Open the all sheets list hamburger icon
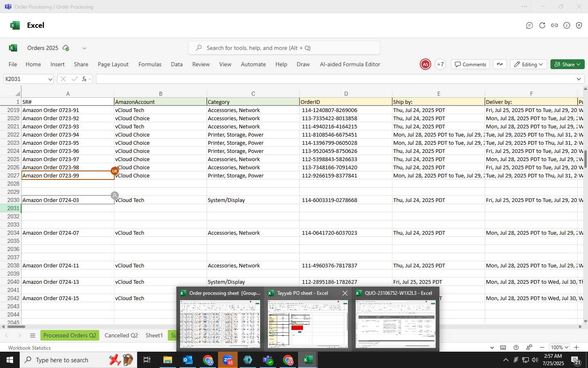Viewport: 588px width, 368px height. [33, 336]
